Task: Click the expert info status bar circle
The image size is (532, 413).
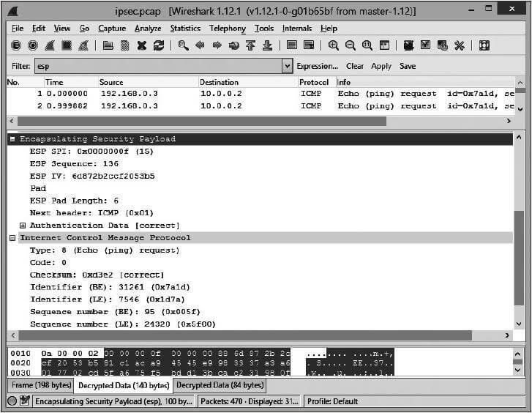Action: [x=12, y=401]
